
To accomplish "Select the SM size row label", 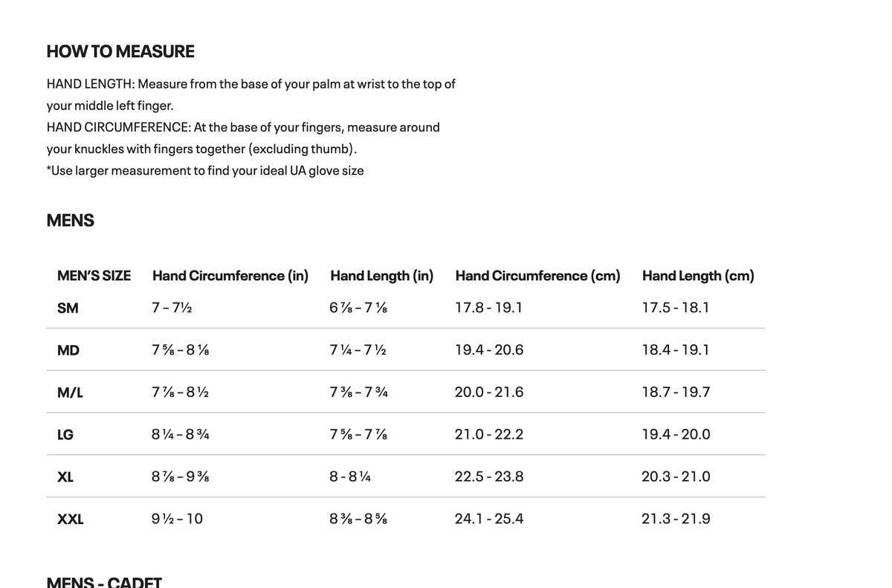I will 68,308.
